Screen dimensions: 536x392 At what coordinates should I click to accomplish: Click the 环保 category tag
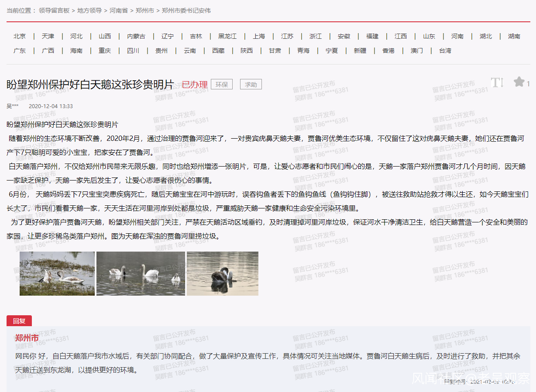pos(222,85)
